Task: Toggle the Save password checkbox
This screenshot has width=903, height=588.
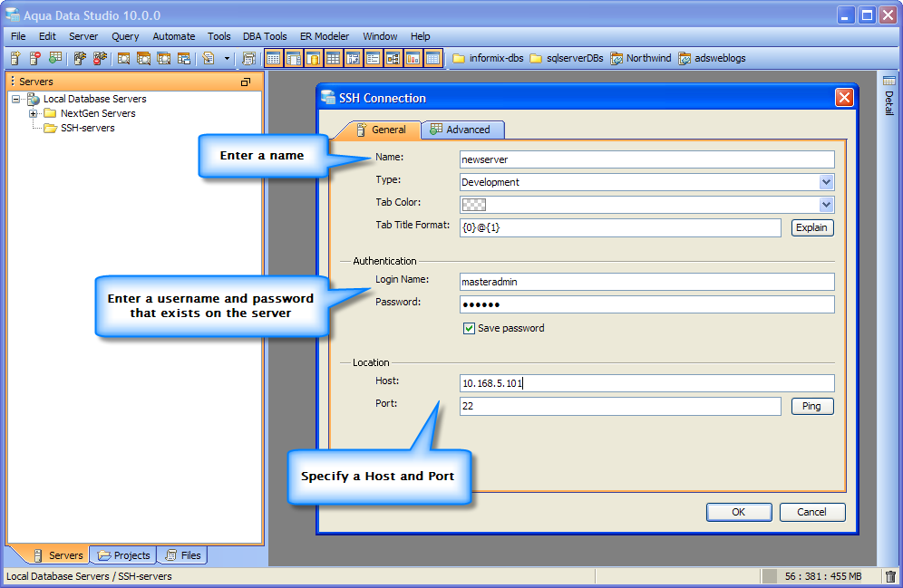Action: click(x=469, y=329)
